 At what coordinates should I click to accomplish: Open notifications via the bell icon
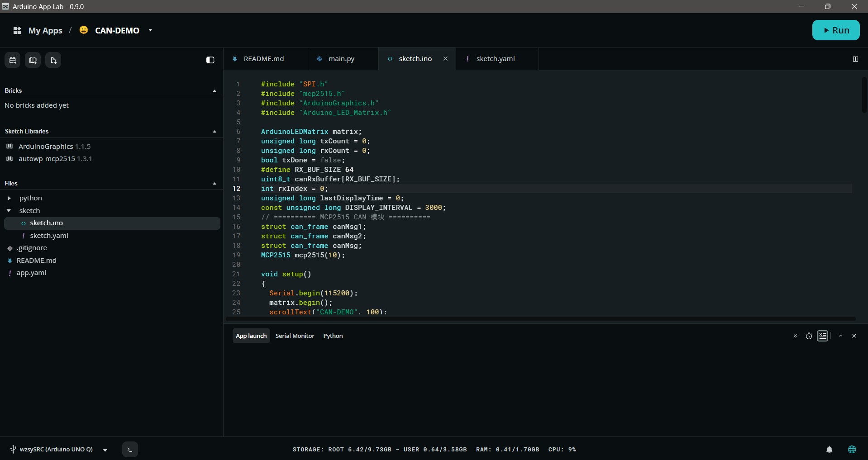[x=830, y=450]
